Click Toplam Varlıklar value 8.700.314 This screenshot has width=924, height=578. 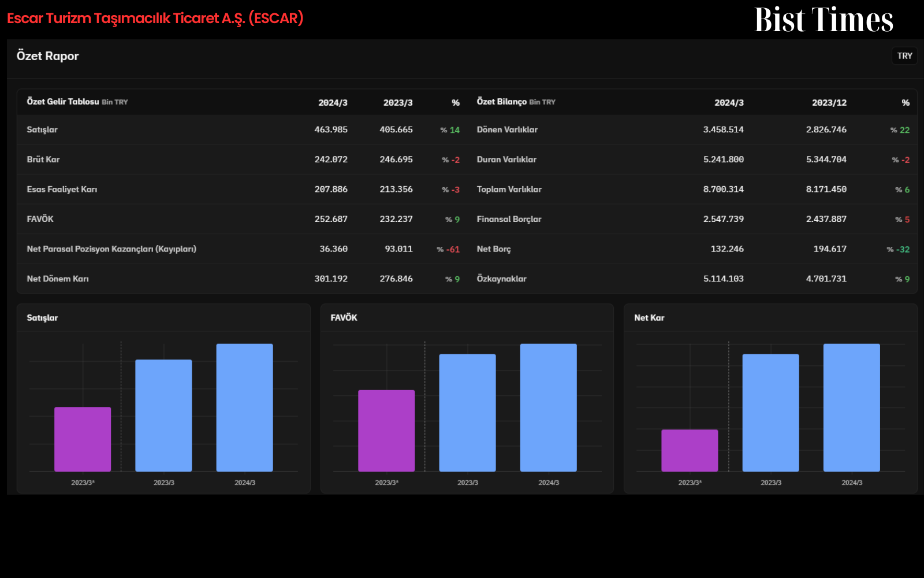[724, 190]
